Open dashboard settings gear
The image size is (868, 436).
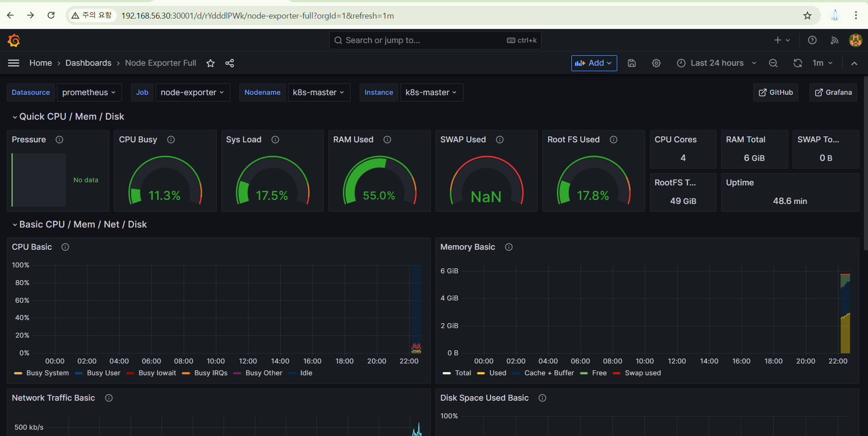(656, 63)
